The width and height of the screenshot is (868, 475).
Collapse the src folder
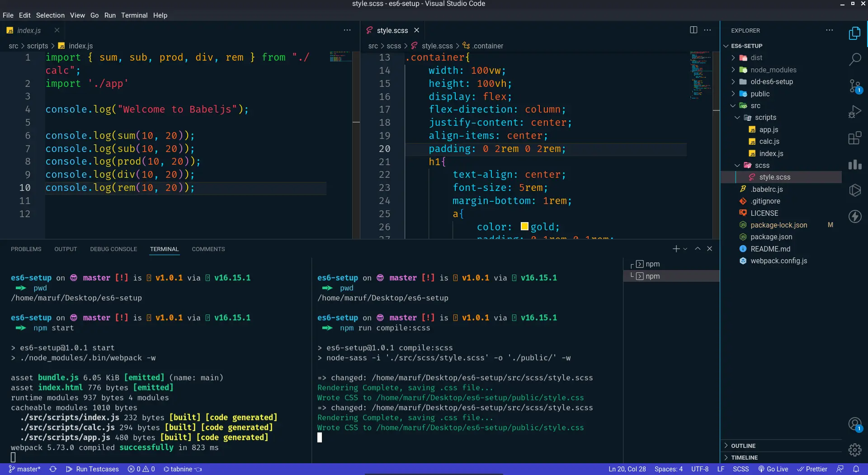[x=733, y=106]
